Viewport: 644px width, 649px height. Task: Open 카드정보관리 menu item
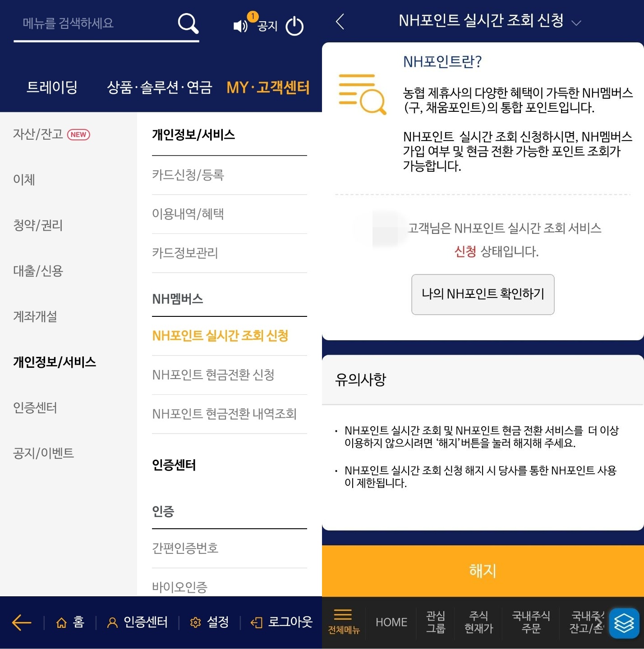[230, 253]
